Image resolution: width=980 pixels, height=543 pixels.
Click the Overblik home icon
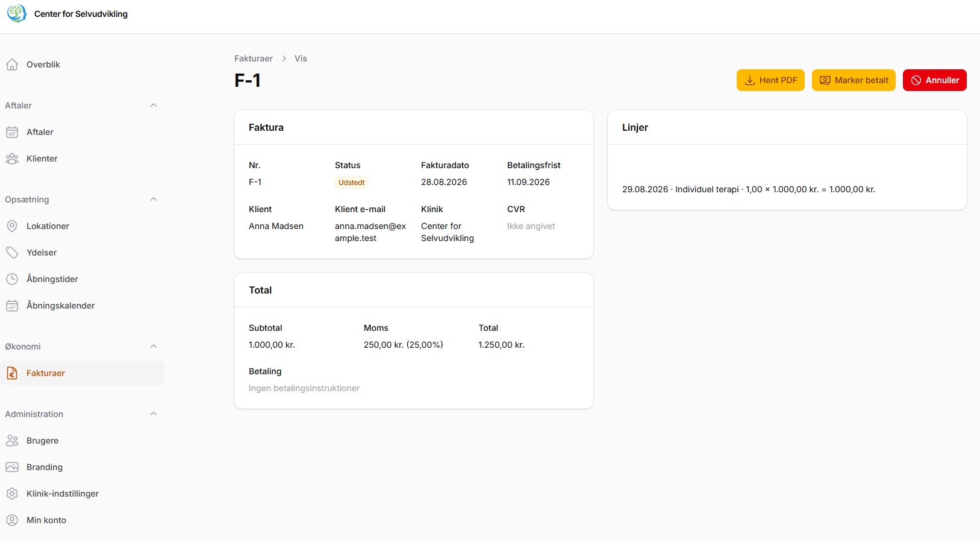point(12,64)
